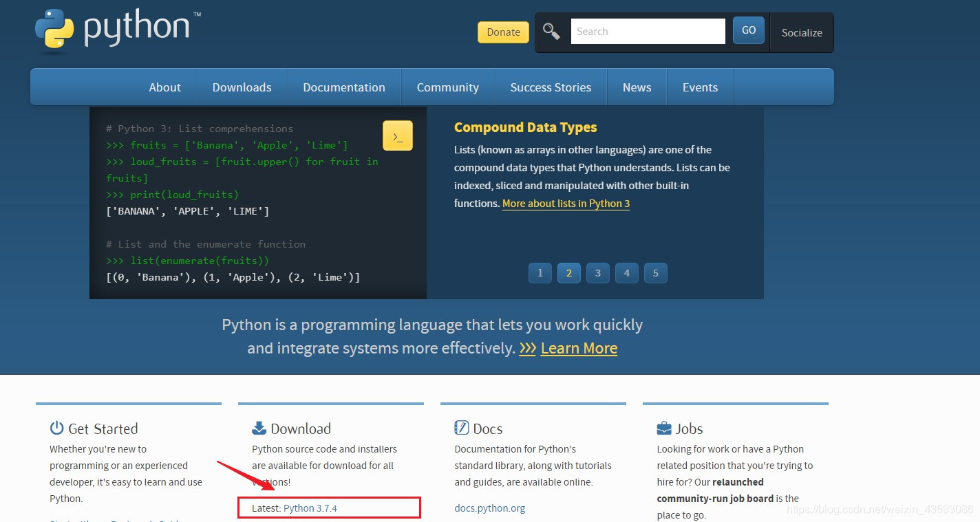The height and width of the screenshot is (522, 980).
Task: Open the docs.python.org link
Action: click(x=489, y=508)
